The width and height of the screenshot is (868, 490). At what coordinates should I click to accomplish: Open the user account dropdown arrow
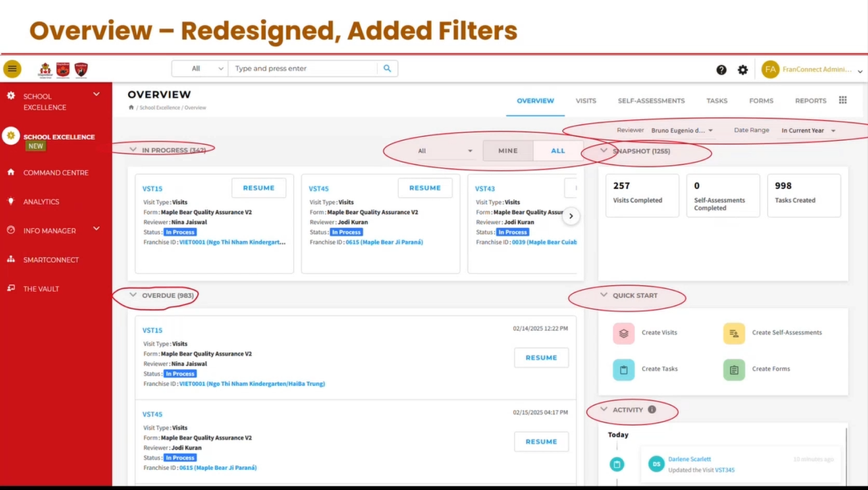[x=860, y=71]
